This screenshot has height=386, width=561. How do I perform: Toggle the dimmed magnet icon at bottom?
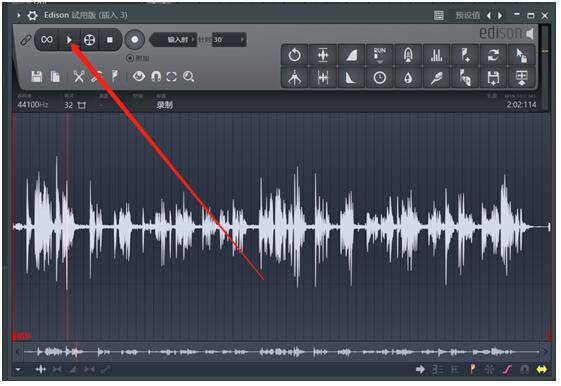[525, 369]
